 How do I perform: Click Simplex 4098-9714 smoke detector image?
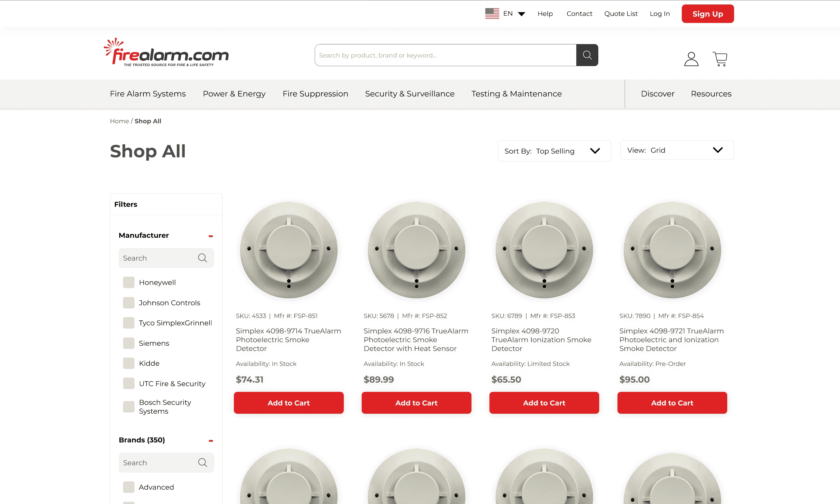289,250
